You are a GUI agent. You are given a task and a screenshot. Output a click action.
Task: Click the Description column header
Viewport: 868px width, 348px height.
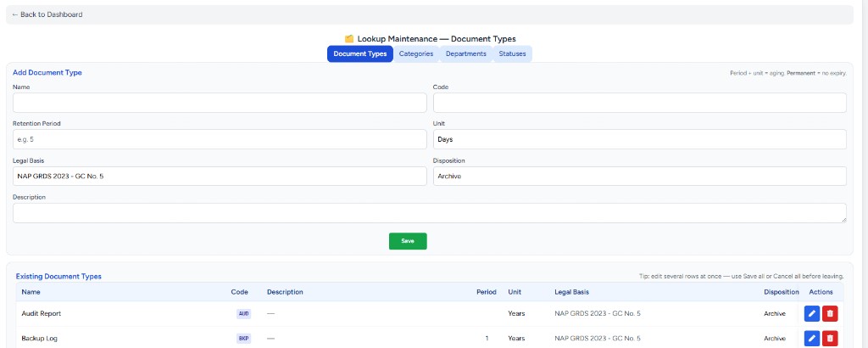point(285,292)
